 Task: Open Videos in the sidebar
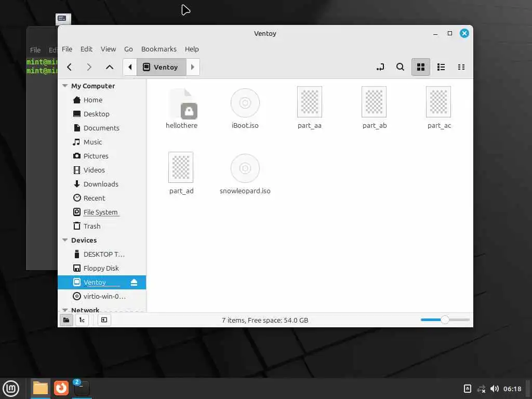coord(102,170)
